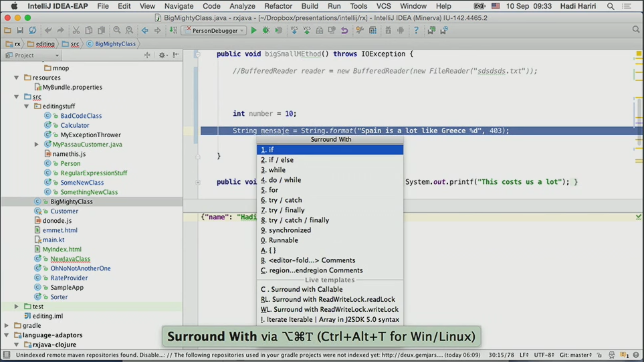The height and width of the screenshot is (362, 644).
Task: Toggle code folding for bigSmallMEthod
Action: coord(197,54)
